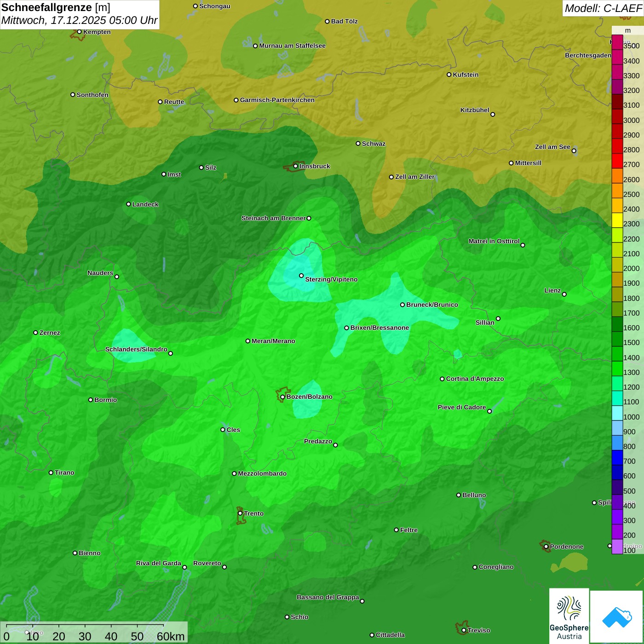
Task: Click the 2300 m yellow legend swatch
Action: (617, 220)
